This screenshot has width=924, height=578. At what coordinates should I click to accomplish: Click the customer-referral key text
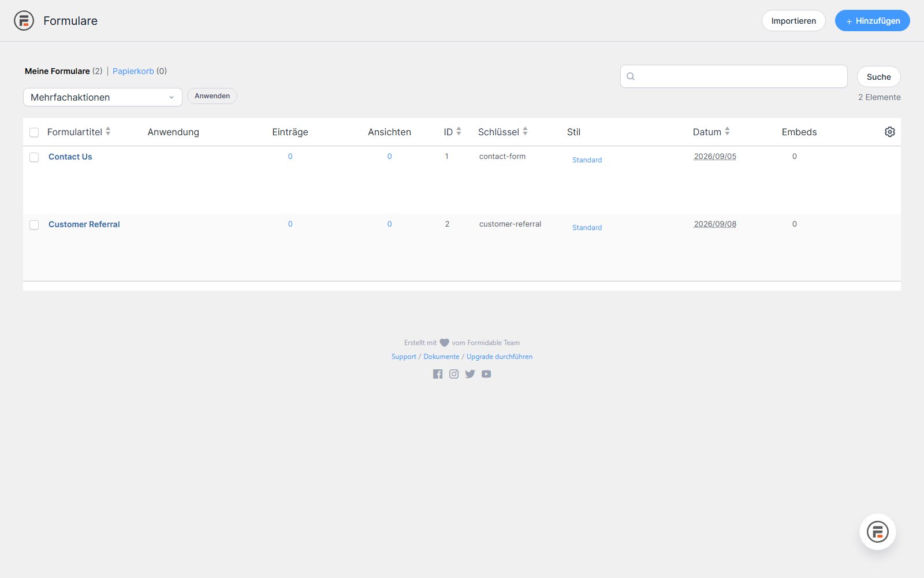click(x=510, y=224)
